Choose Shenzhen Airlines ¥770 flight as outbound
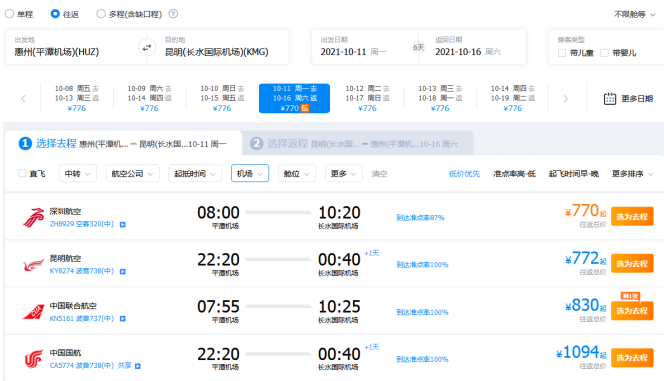Viewport: 664px width, 381px height. [x=632, y=217]
